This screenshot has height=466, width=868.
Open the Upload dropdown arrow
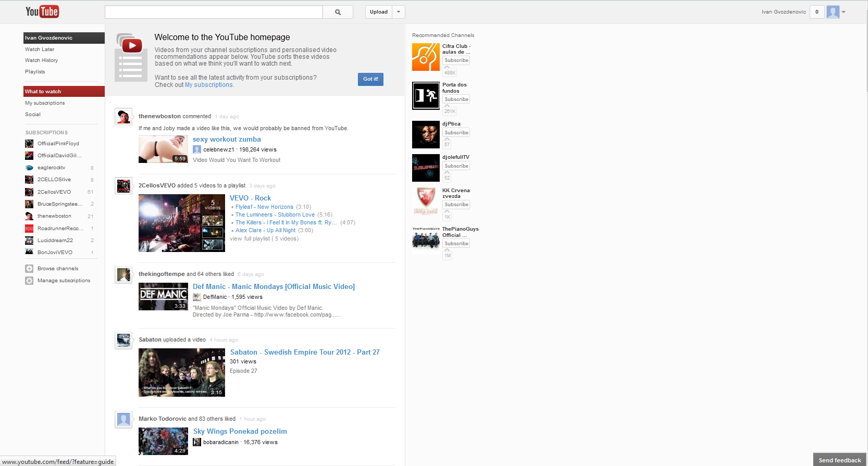(399, 12)
